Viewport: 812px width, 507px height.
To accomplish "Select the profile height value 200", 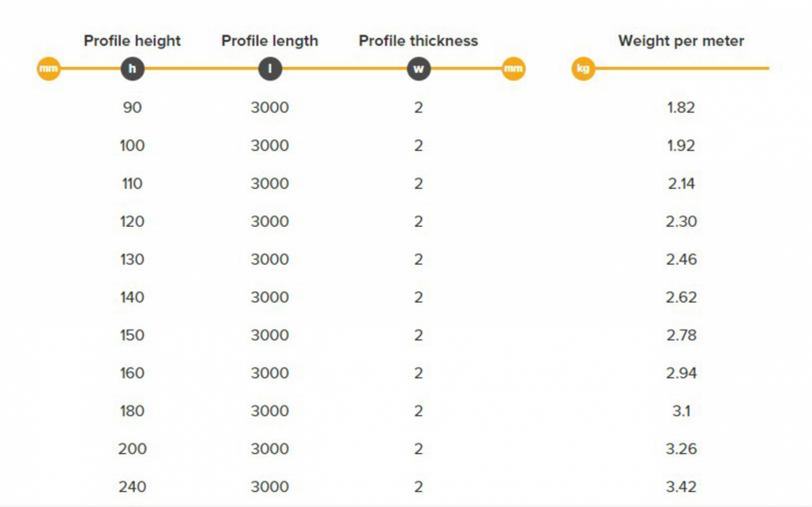I will 132,449.
